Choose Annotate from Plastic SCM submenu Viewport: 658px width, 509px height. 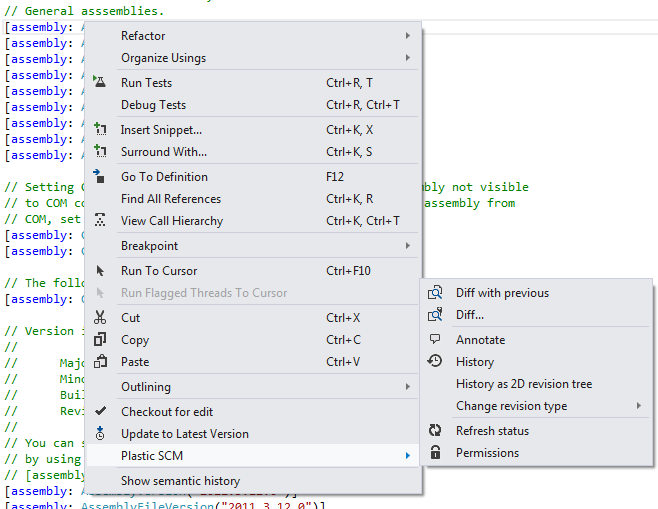(481, 340)
